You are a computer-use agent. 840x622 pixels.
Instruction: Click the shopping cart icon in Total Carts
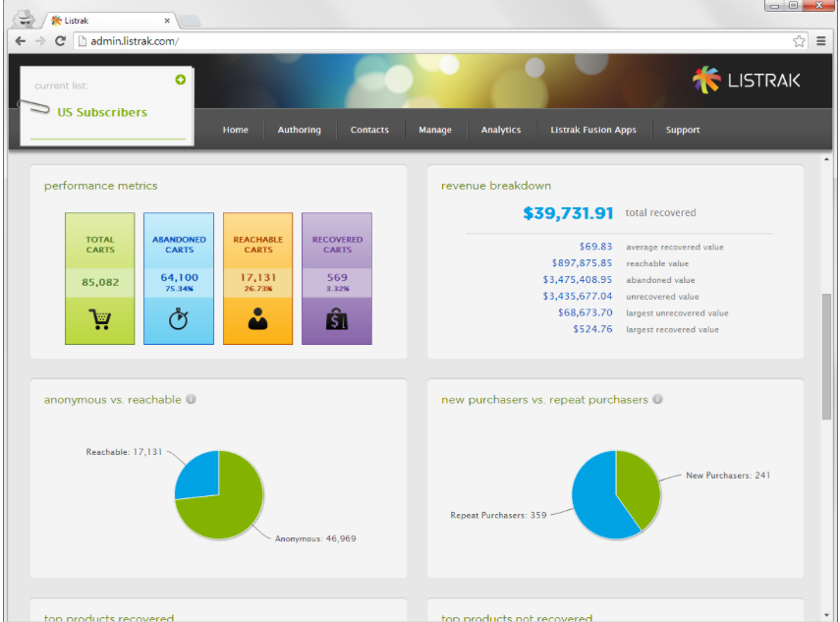point(99,319)
